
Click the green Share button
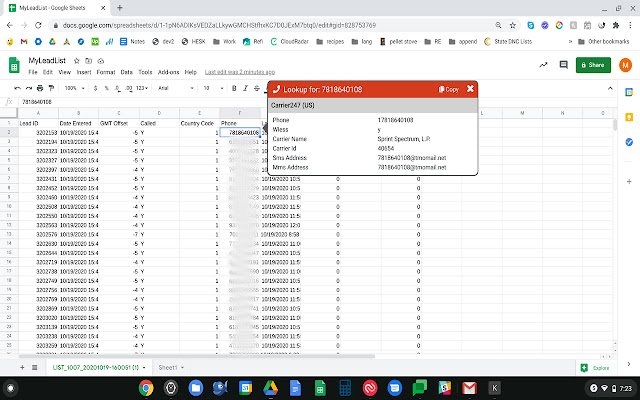point(592,65)
